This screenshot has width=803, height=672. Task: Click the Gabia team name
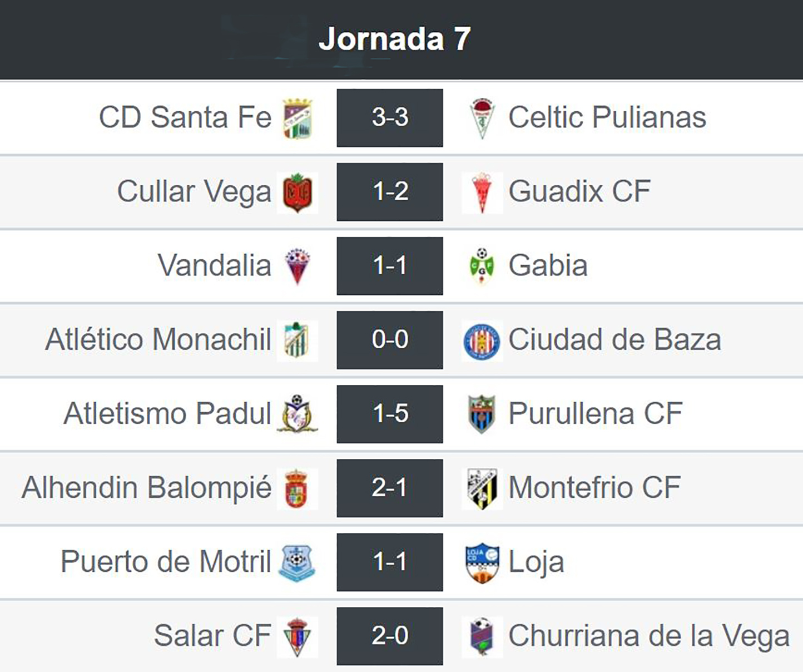pos(548,265)
